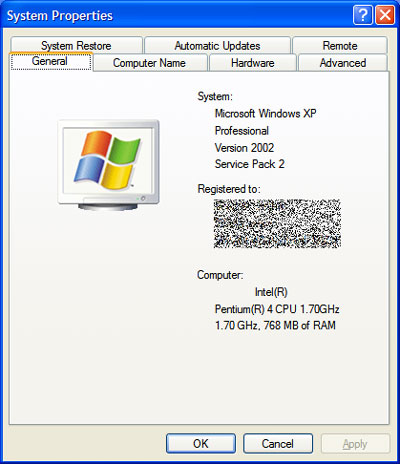Click the "Service Pack 2" text
The height and width of the screenshot is (464, 400).
pyautogui.click(x=249, y=164)
